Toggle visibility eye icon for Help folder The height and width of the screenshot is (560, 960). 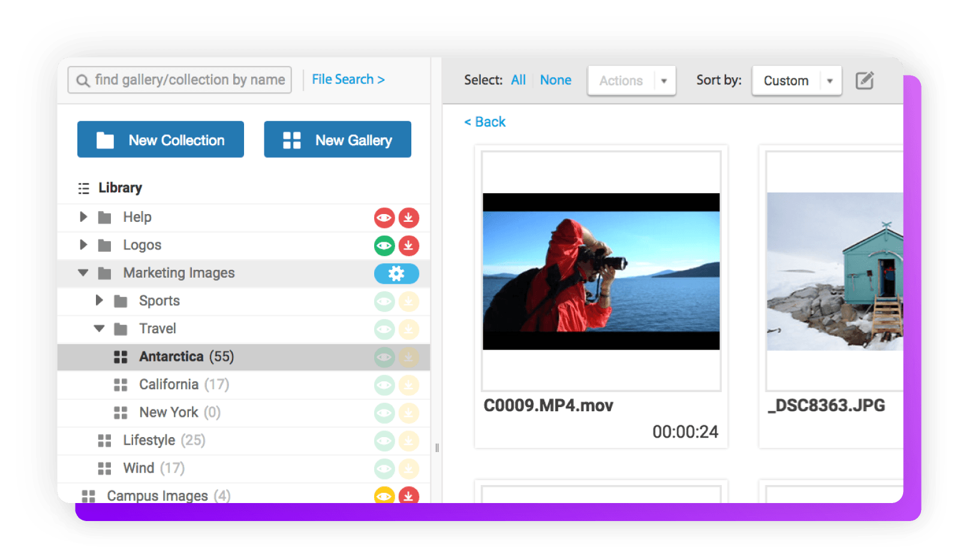[x=384, y=218]
